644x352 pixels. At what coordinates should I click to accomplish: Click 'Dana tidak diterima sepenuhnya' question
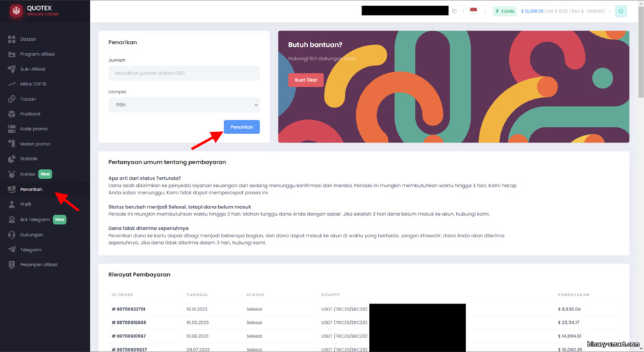(x=148, y=229)
